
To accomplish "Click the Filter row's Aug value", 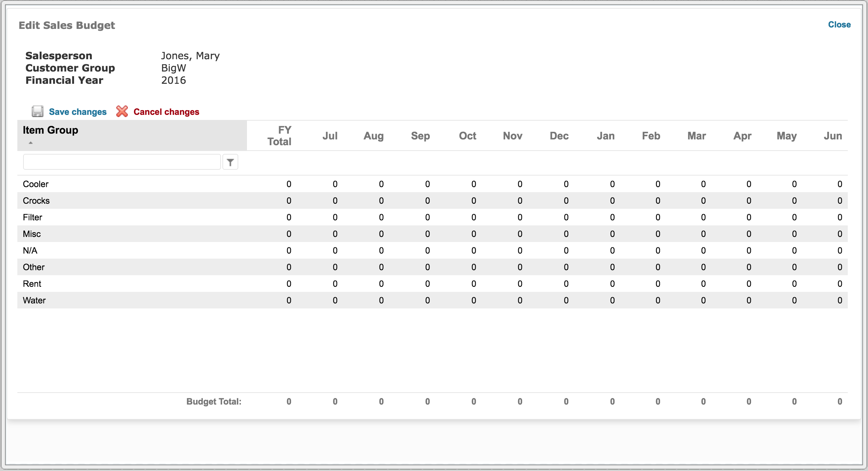I will coord(381,217).
